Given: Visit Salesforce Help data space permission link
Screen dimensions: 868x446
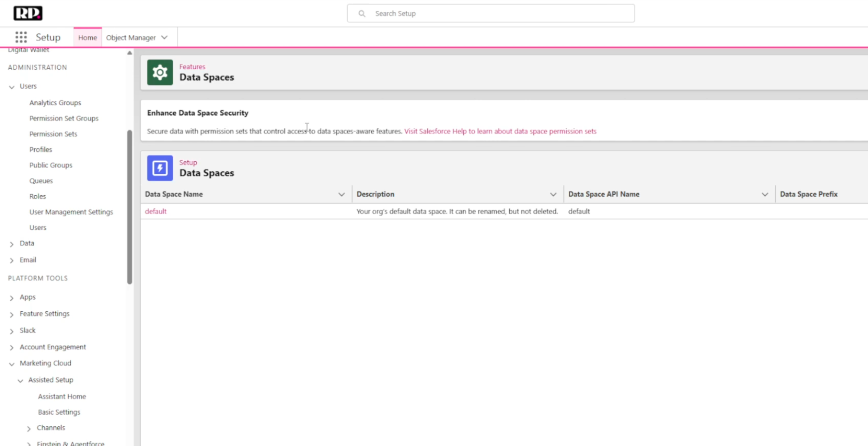Looking at the screenshot, I should coord(500,131).
